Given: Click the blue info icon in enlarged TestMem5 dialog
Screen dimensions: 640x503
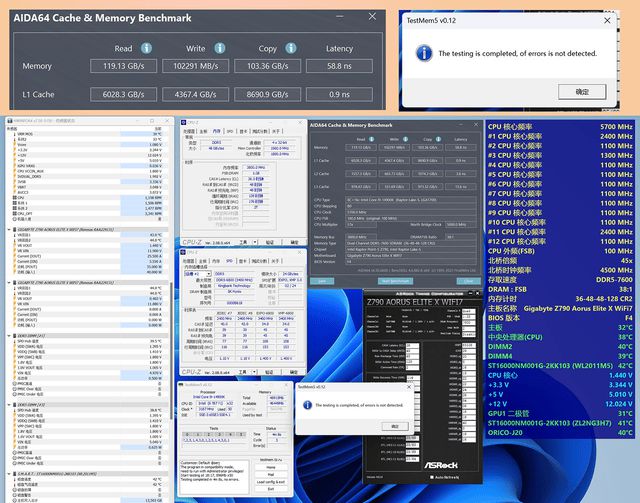Looking at the screenshot, I should (424, 53).
